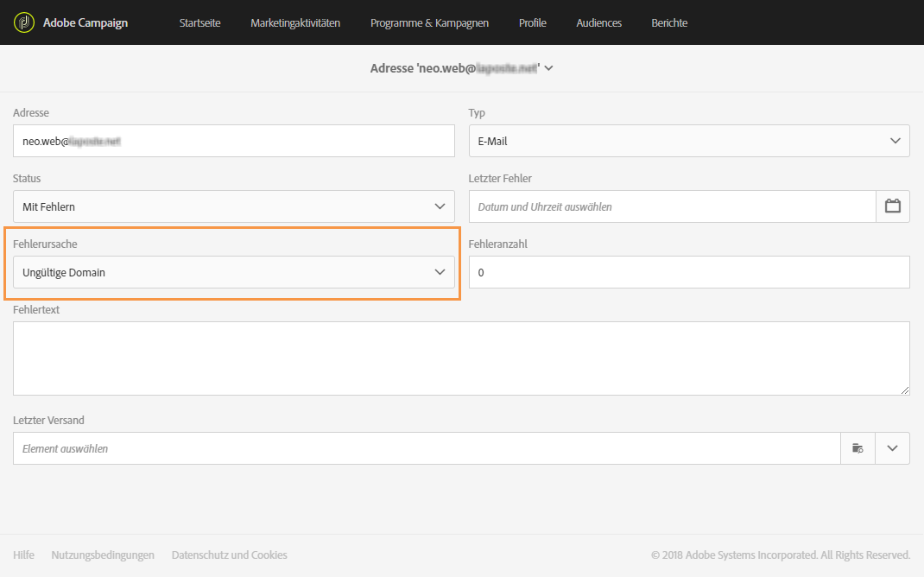Click into the Adresse input field
This screenshot has height=577, width=924.
(x=233, y=141)
